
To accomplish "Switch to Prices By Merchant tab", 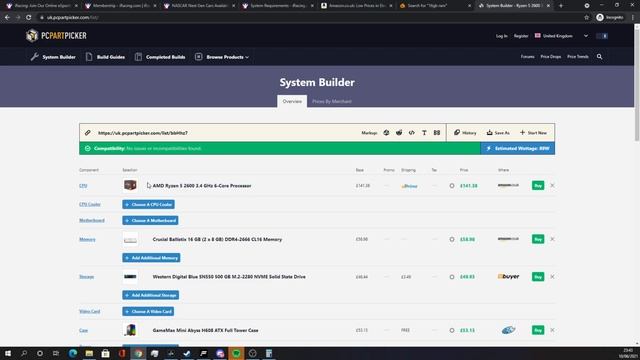I will (x=331, y=101).
